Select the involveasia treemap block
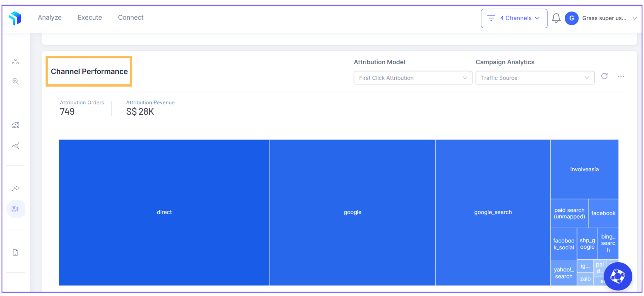 pyautogui.click(x=584, y=169)
